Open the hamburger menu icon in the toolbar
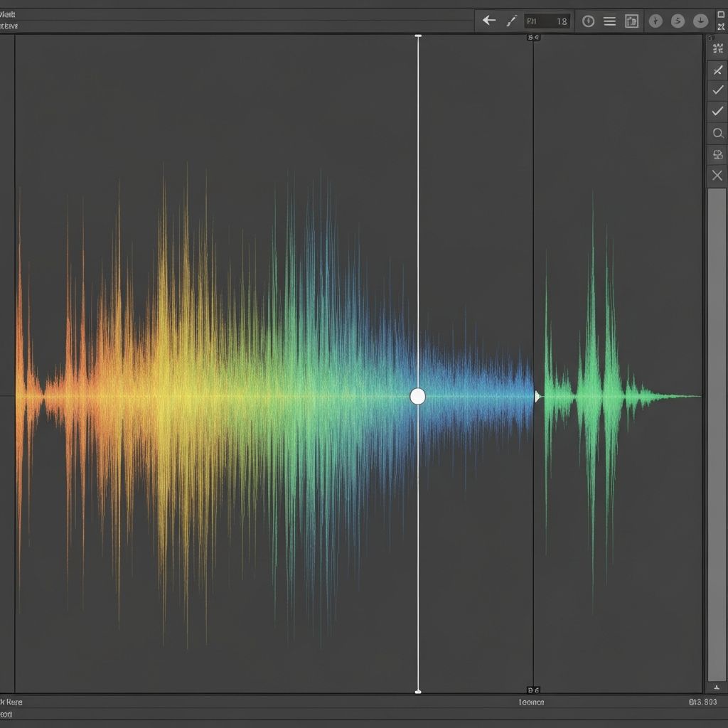 tap(609, 21)
